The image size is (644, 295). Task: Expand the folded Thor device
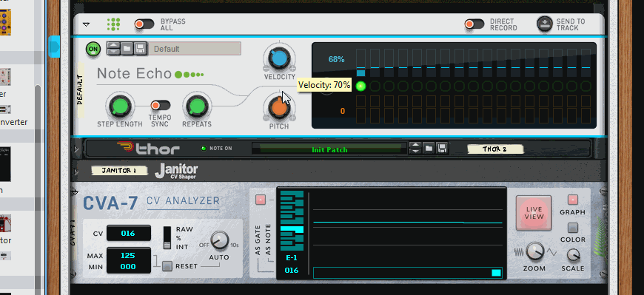(76, 148)
